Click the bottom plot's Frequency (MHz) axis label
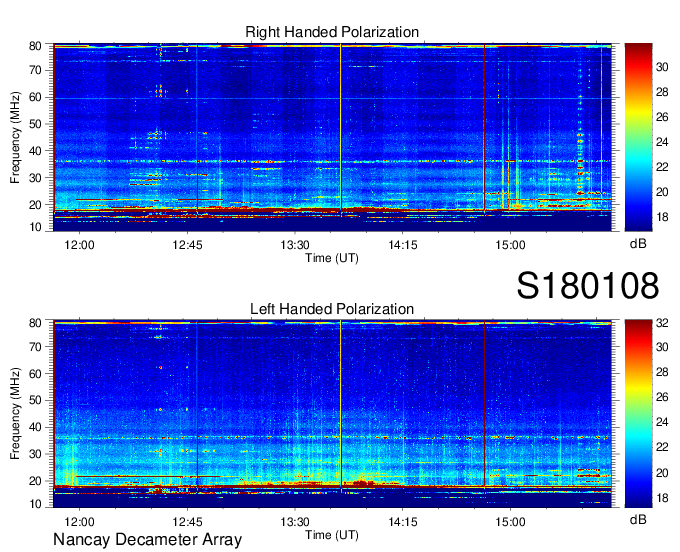This screenshot has height=552, width=680. tap(15, 414)
